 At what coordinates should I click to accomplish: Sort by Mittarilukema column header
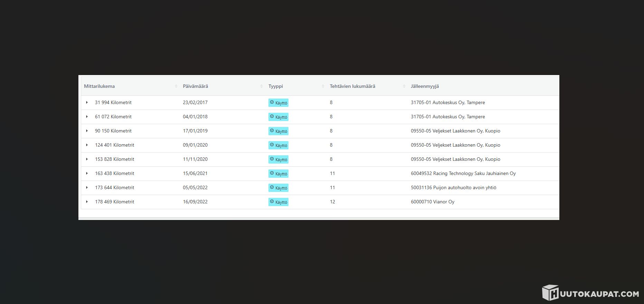(x=131, y=86)
